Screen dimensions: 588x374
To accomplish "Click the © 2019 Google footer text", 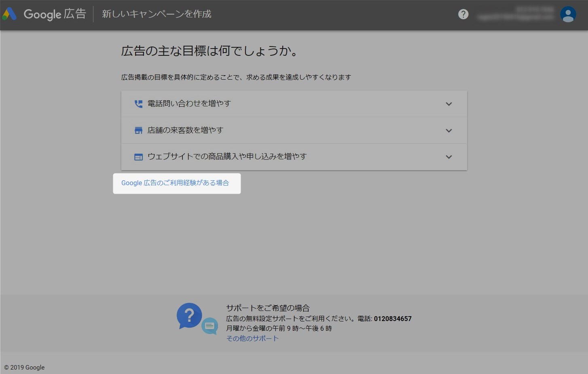I will 24,368.
